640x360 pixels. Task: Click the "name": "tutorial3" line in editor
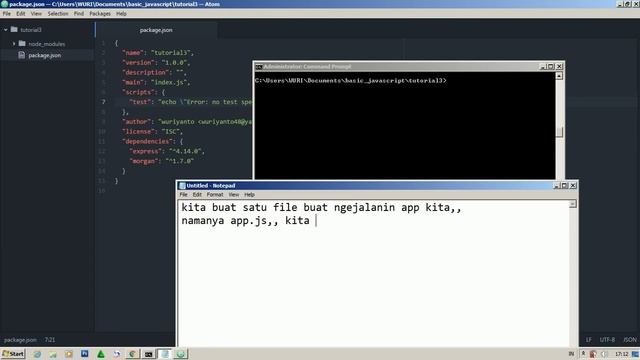pos(158,53)
